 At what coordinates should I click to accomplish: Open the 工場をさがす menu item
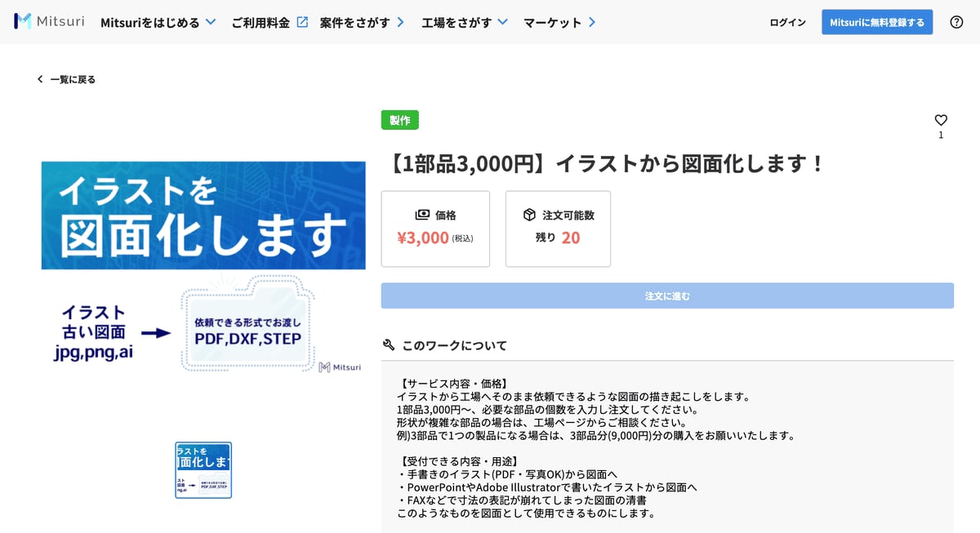click(457, 23)
